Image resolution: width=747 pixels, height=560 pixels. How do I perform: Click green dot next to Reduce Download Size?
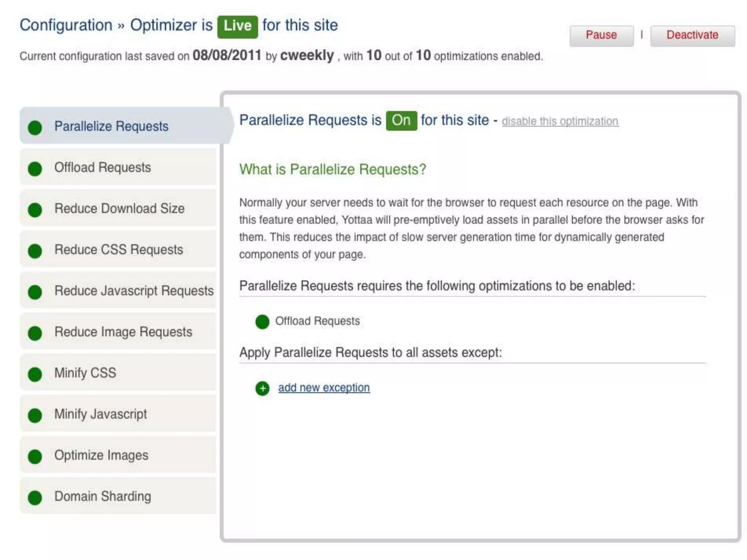(x=35, y=210)
